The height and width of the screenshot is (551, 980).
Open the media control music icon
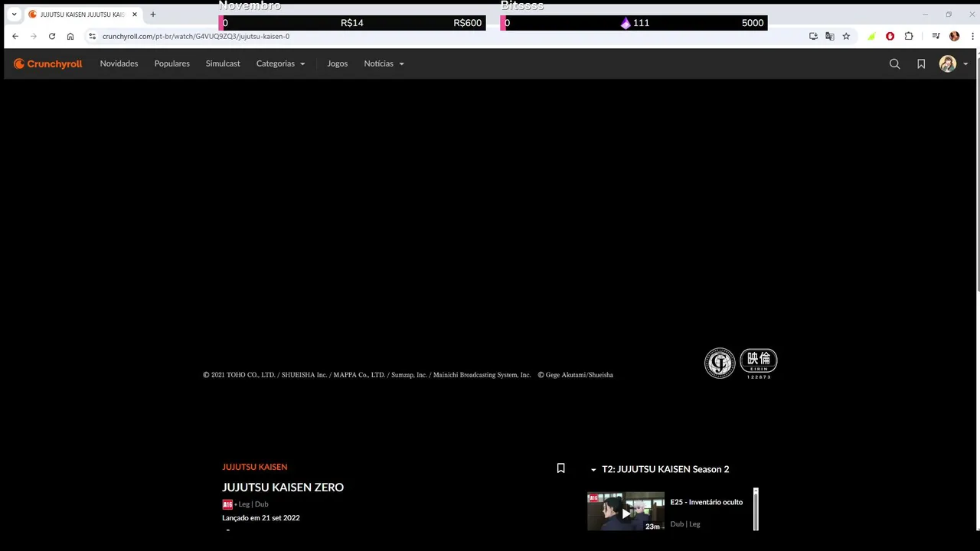pos(936,36)
